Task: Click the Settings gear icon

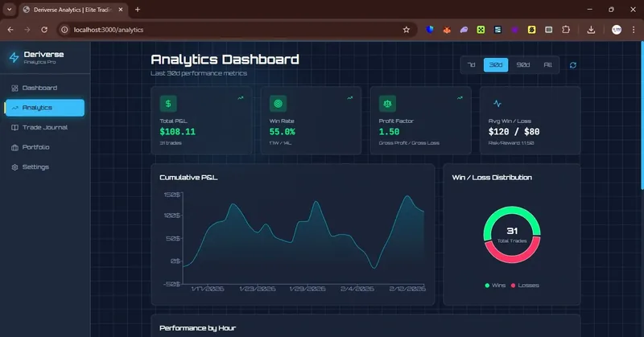Action: tap(14, 167)
